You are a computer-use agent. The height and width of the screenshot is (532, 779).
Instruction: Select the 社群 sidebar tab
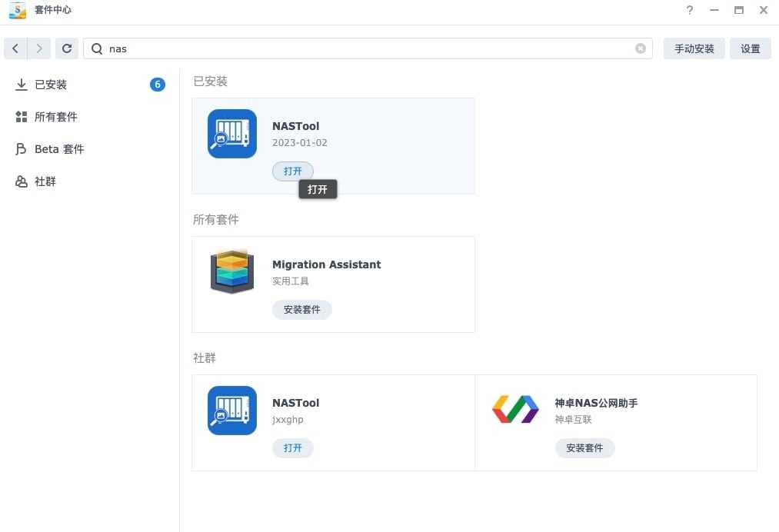(90, 181)
